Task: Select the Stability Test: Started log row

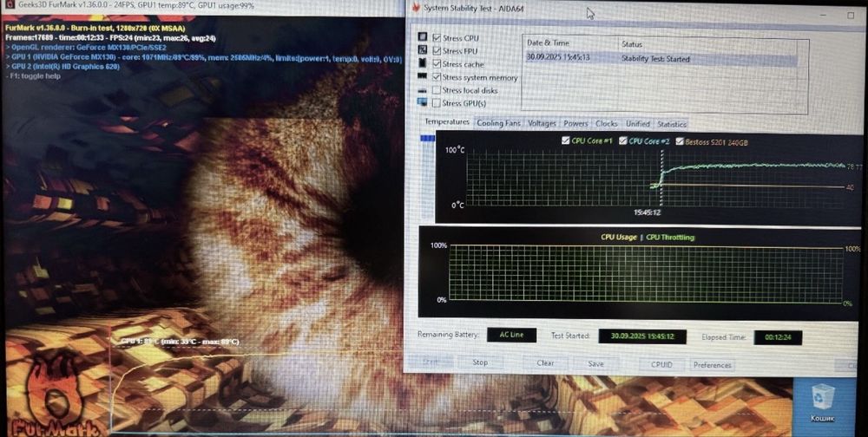Action: coord(661,58)
